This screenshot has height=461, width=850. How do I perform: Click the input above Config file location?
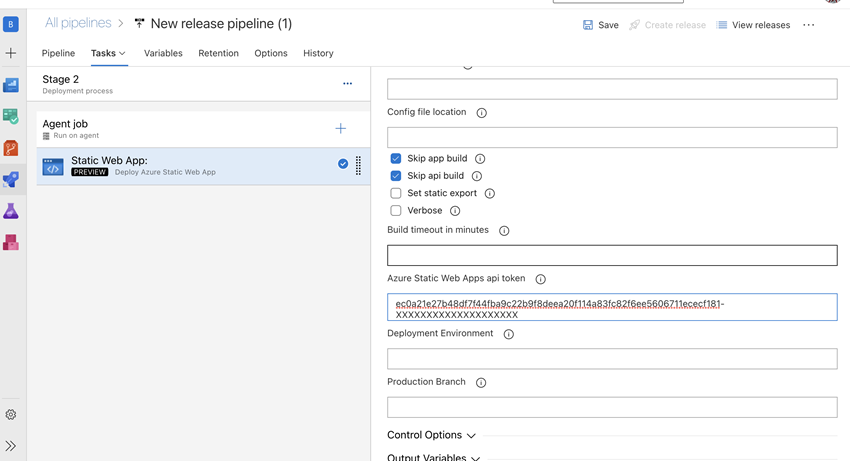612,89
